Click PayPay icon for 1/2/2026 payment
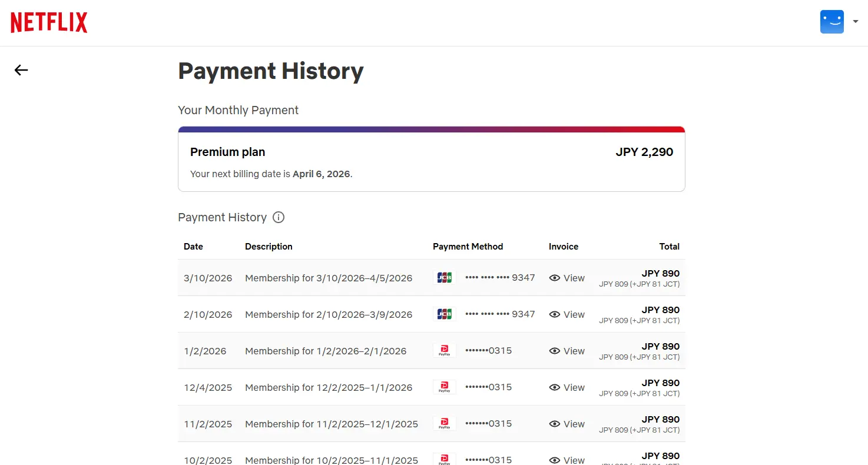 444,351
